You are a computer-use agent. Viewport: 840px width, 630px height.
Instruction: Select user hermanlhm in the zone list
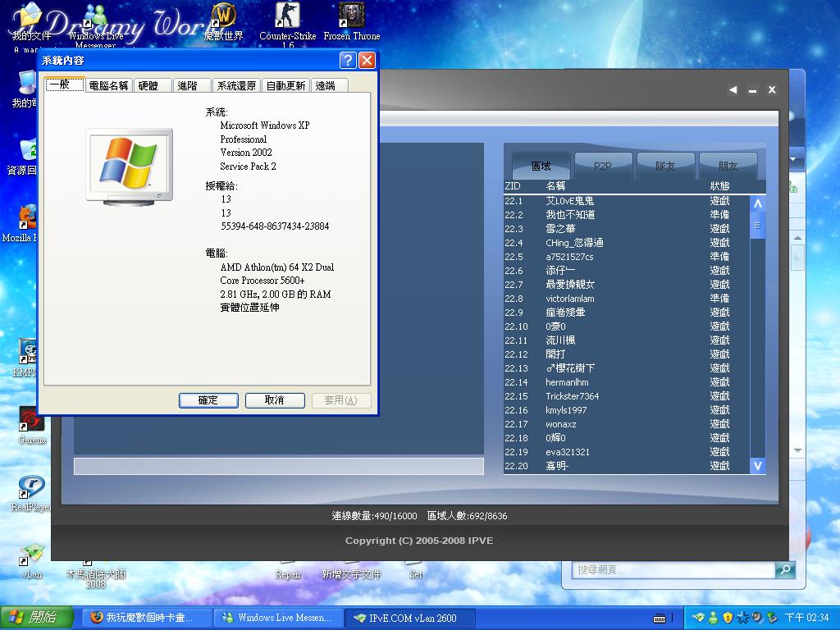tap(568, 382)
